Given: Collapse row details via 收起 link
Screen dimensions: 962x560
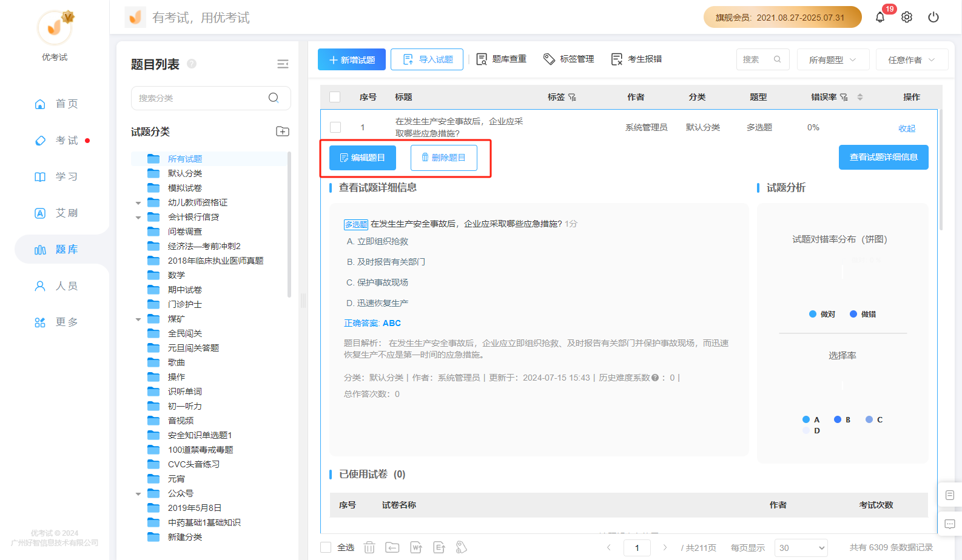Looking at the screenshot, I should (907, 128).
